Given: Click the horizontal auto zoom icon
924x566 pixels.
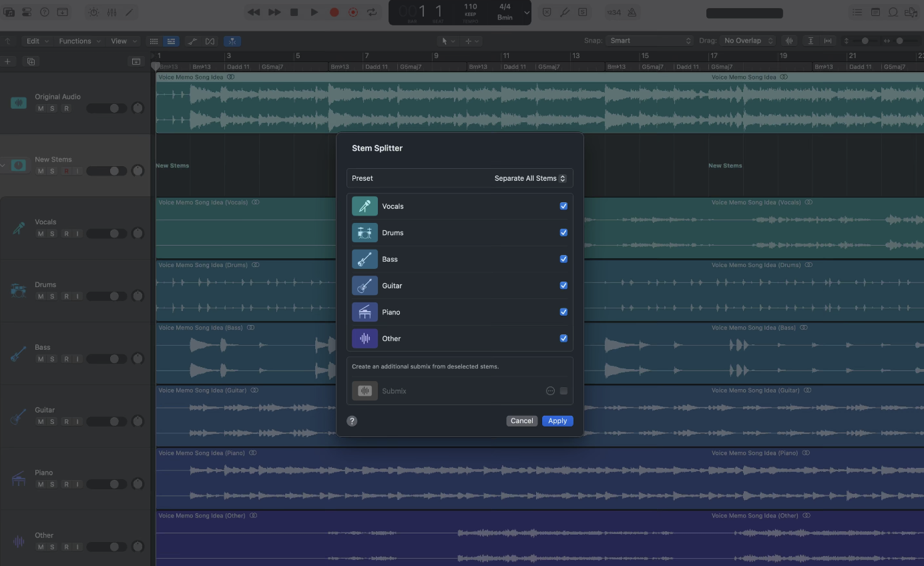Looking at the screenshot, I should point(828,41).
